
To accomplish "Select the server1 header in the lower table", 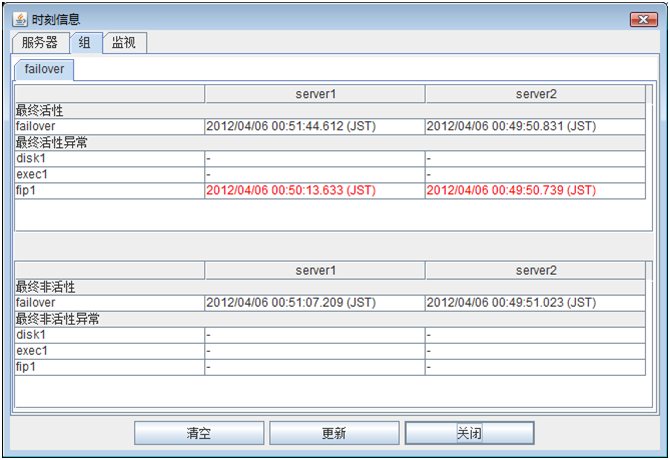I will tap(315, 271).
